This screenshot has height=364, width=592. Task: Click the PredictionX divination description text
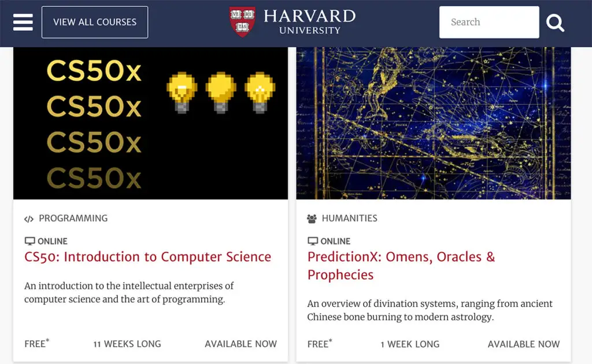pyautogui.click(x=430, y=310)
